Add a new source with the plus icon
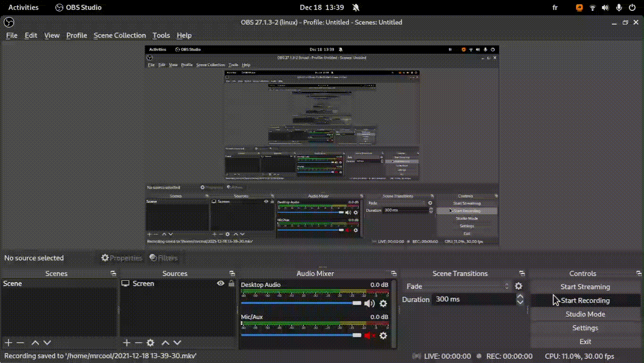The width and height of the screenshot is (644, 363). click(127, 343)
